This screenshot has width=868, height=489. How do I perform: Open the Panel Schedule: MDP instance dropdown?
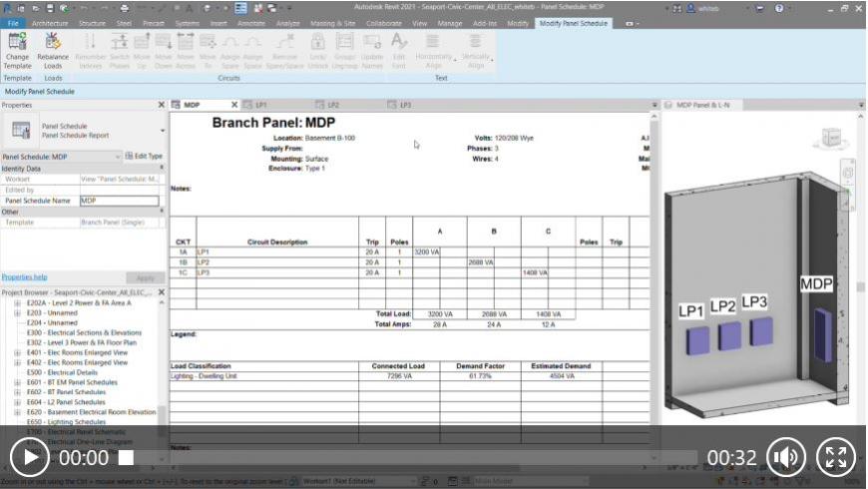point(117,157)
